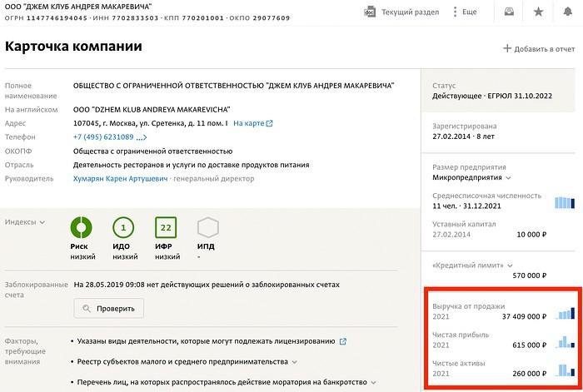Open licensing activities external link icon

[343, 341]
